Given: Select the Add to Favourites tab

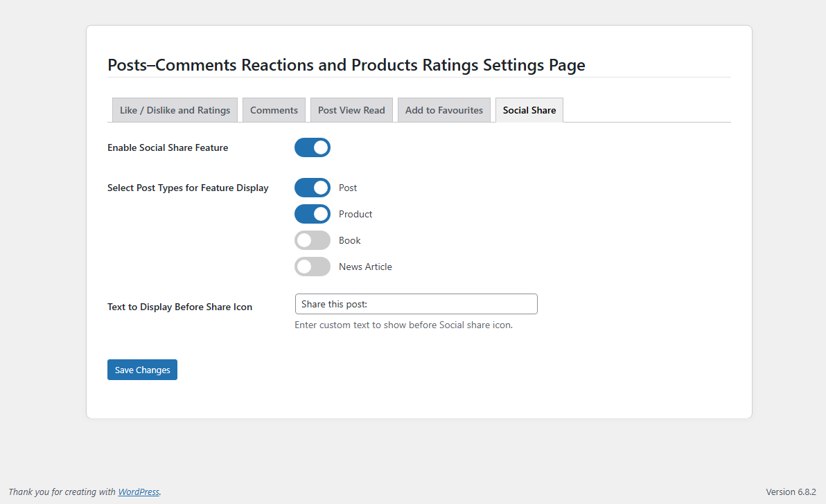Looking at the screenshot, I should point(444,110).
